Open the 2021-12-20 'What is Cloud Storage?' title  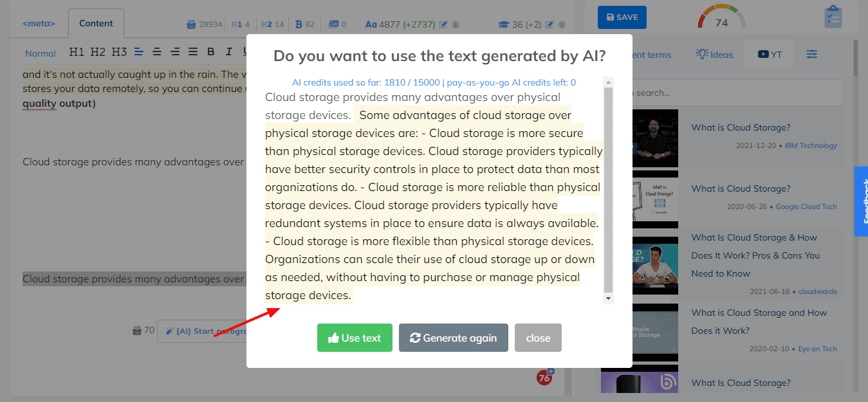pyautogui.click(x=741, y=127)
